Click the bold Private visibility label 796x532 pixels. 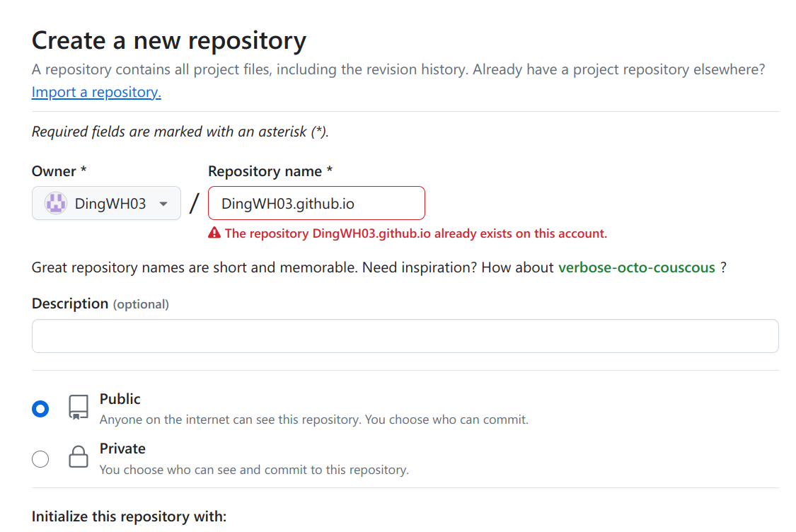122,449
